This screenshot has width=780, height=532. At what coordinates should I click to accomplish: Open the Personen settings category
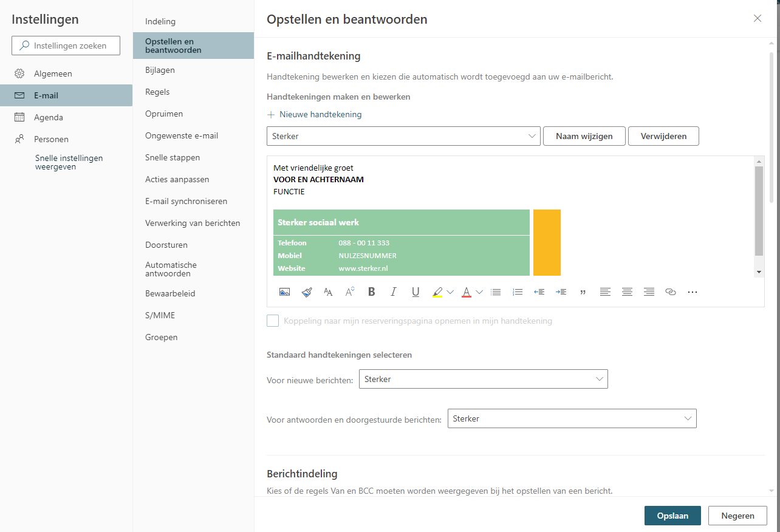click(x=66, y=139)
